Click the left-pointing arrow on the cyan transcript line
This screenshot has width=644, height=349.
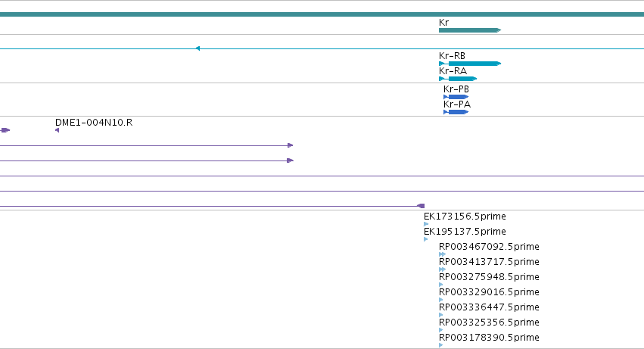click(x=198, y=48)
